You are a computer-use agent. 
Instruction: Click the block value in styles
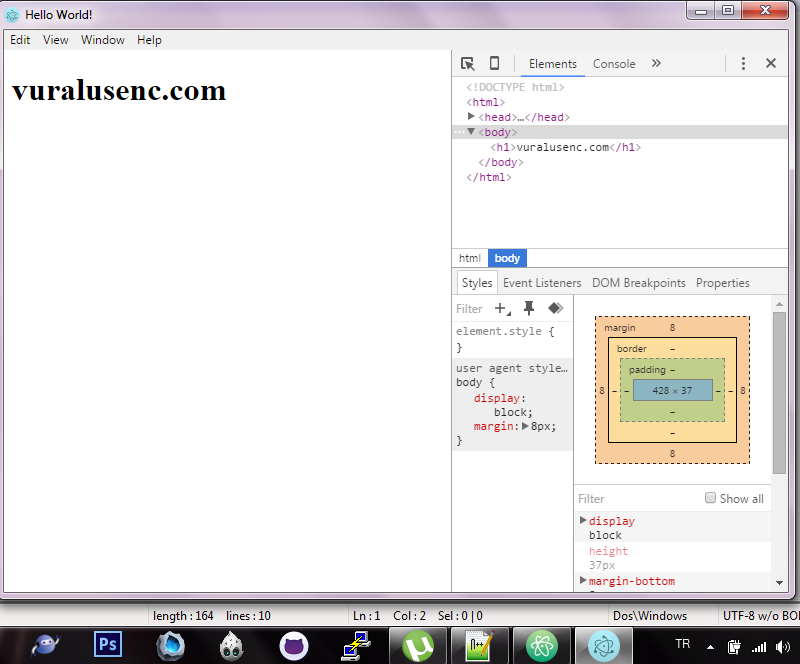point(510,412)
